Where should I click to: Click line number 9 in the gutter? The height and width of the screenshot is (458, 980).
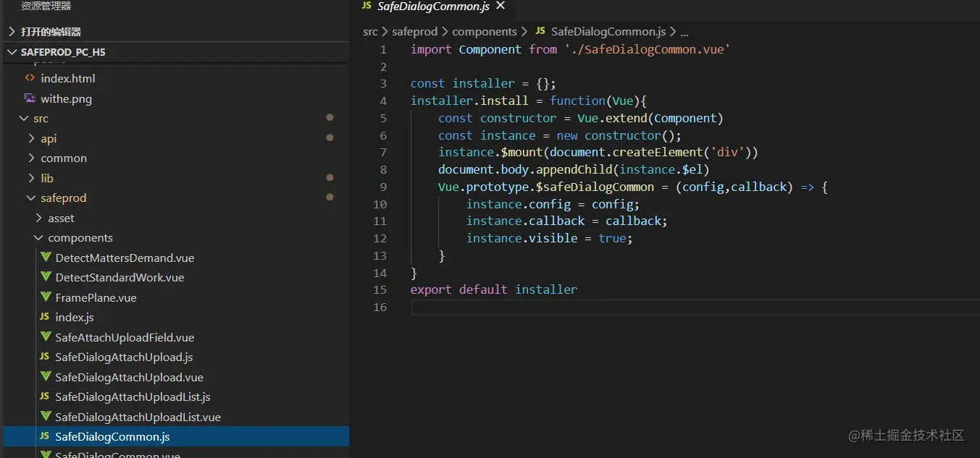(x=383, y=187)
